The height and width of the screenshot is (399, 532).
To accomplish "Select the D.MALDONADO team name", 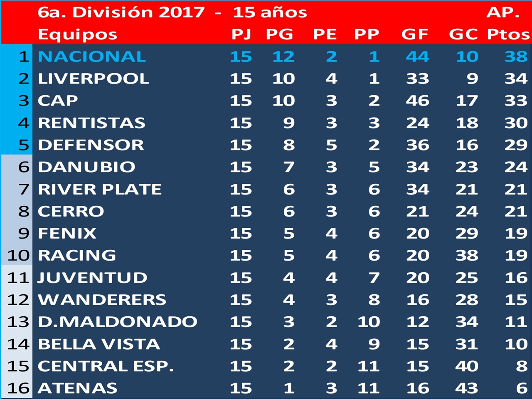I will (x=118, y=322).
